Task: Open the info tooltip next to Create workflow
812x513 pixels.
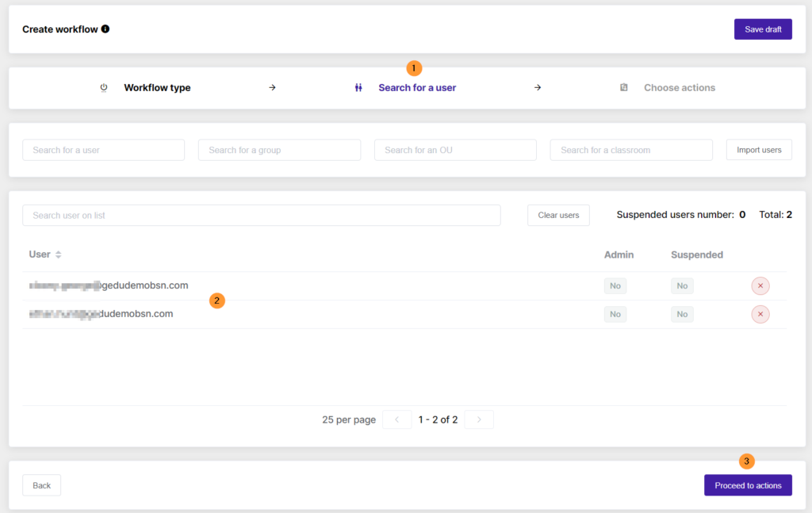Action: (105, 29)
